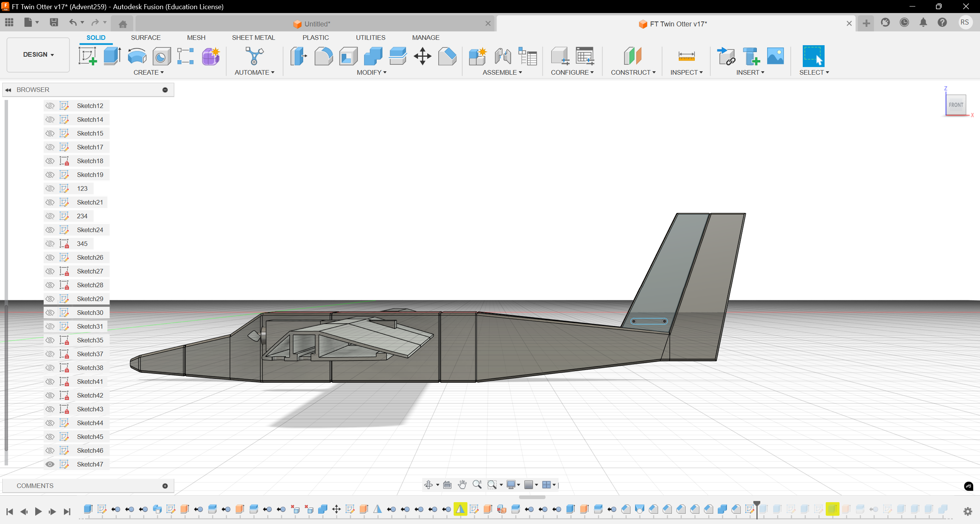Toggle visibility of Sketch28
The height and width of the screenshot is (524, 980).
50,285
